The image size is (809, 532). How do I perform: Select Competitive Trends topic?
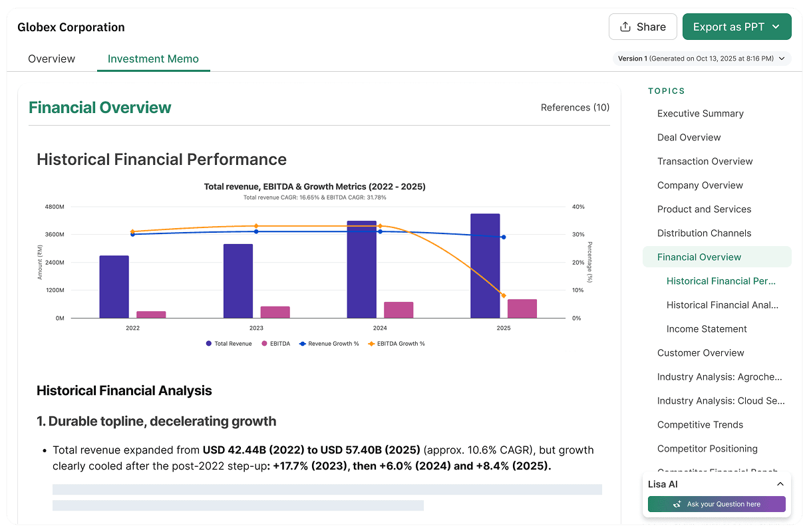(x=700, y=425)
